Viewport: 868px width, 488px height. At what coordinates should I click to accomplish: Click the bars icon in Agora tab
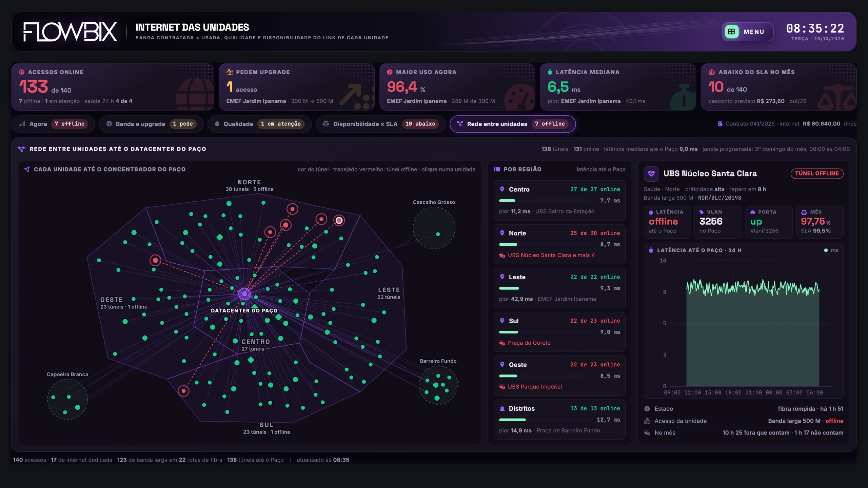point(22,124)
